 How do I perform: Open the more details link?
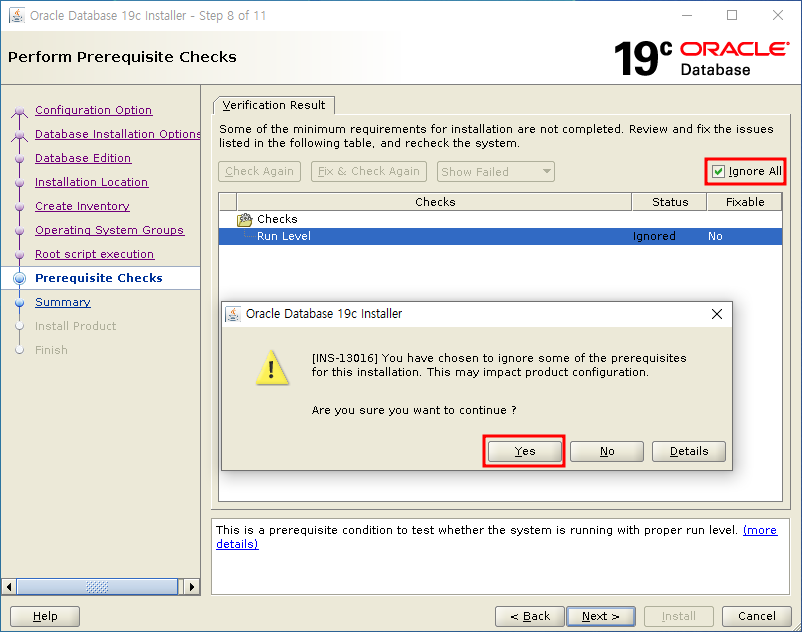click(x=760, y=530)
